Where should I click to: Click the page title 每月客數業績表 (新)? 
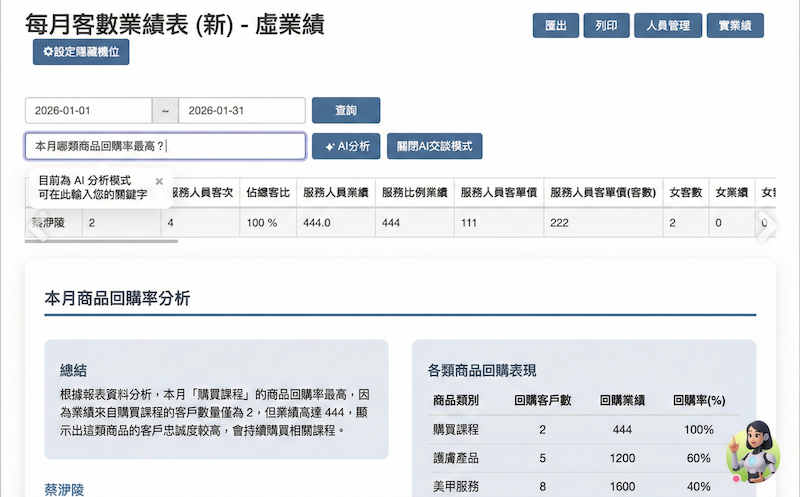[129, 24]
